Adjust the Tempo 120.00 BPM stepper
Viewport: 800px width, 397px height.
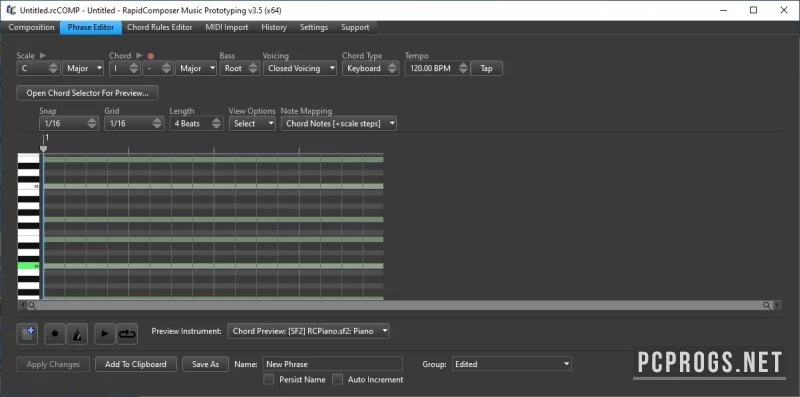(x=463, y=68)
